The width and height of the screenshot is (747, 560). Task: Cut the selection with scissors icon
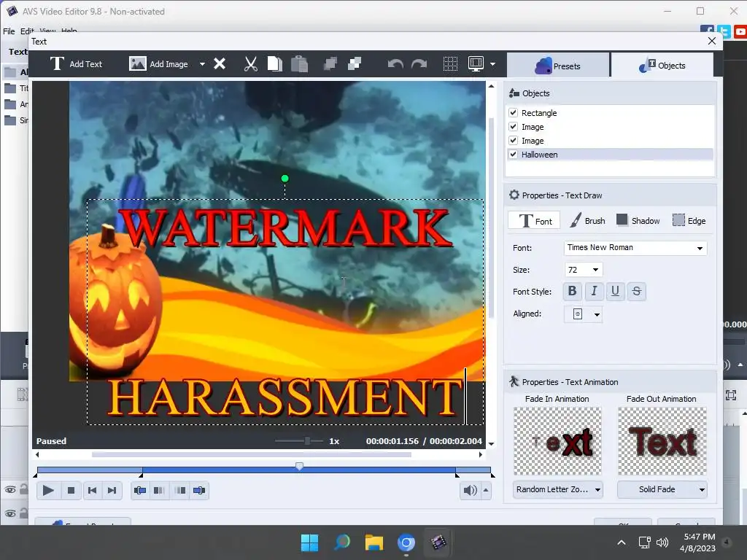coord(251,64)
